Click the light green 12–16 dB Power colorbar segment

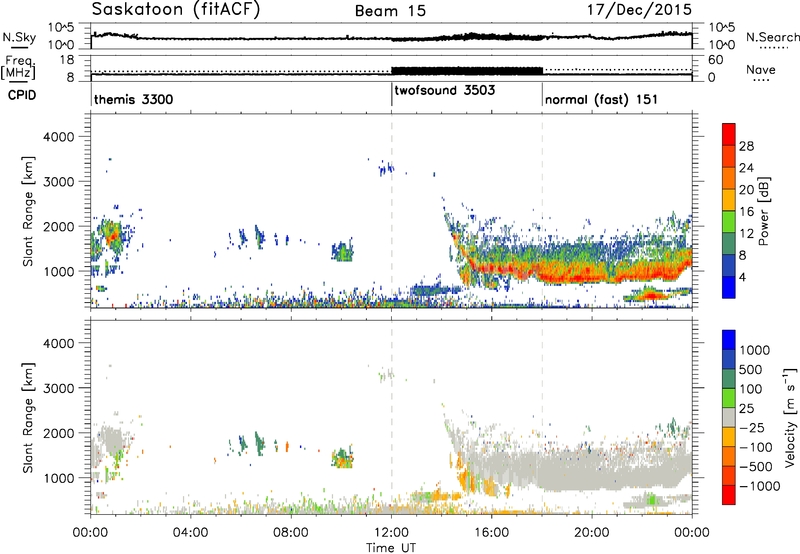(729, 221)
